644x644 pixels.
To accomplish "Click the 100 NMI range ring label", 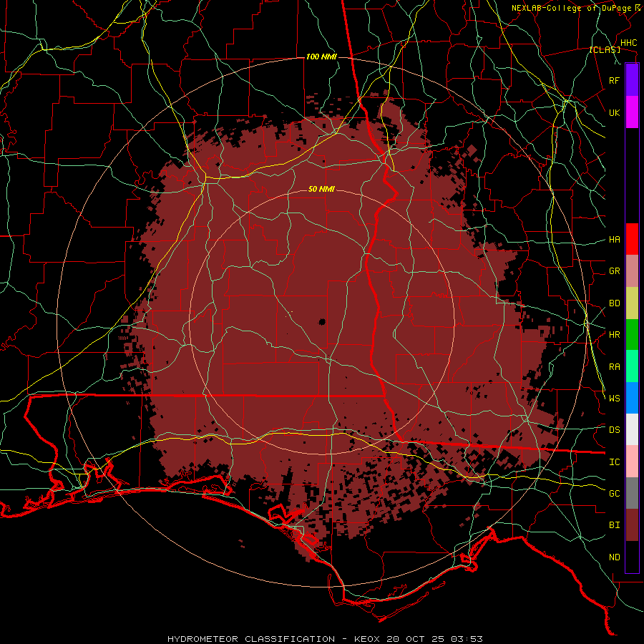I will (x=321, y=57).
